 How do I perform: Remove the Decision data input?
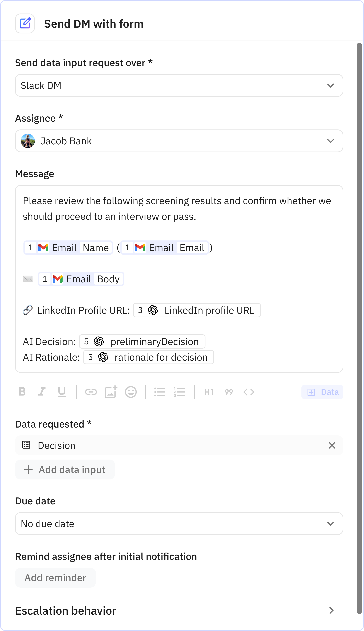[x=332, y=446]
